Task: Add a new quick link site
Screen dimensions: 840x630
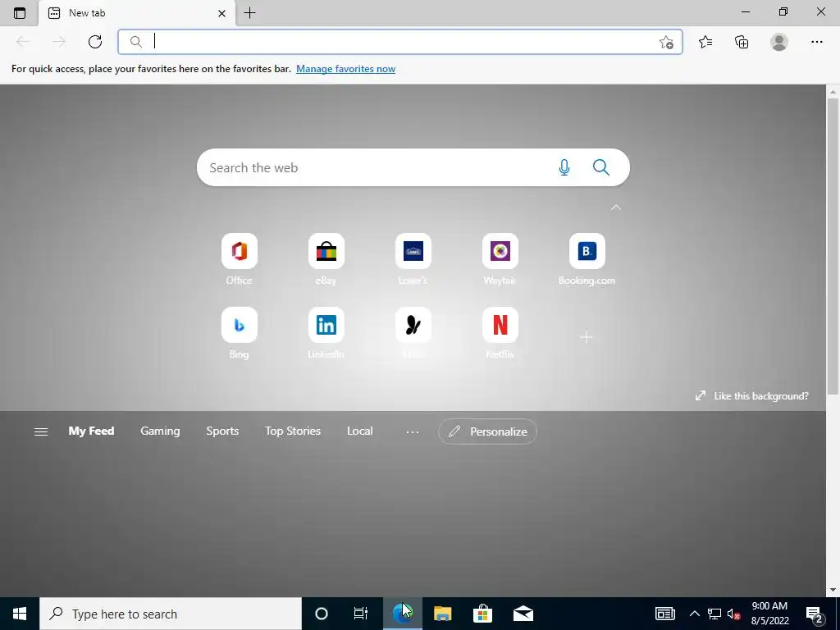Action: (x=586, y=337)
